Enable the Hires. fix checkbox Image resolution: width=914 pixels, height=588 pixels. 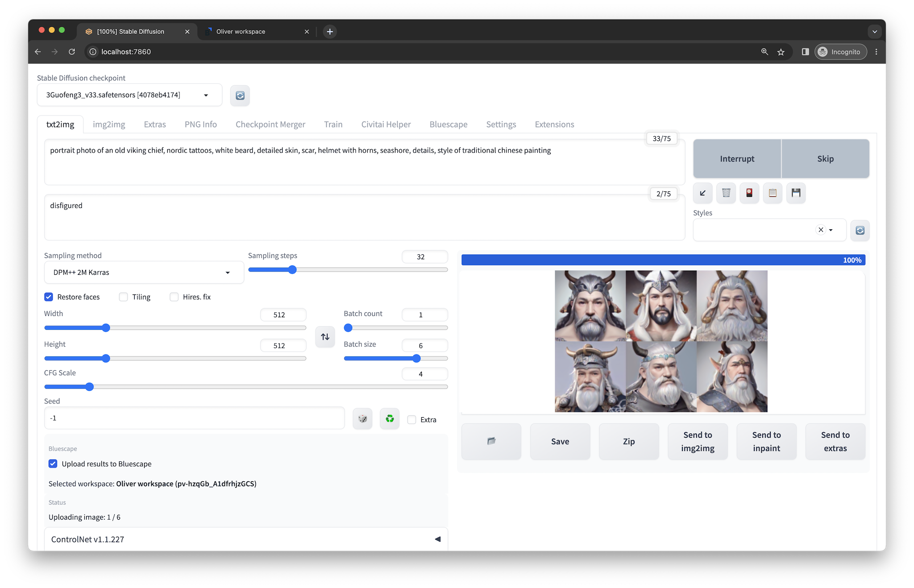point(174,297)
